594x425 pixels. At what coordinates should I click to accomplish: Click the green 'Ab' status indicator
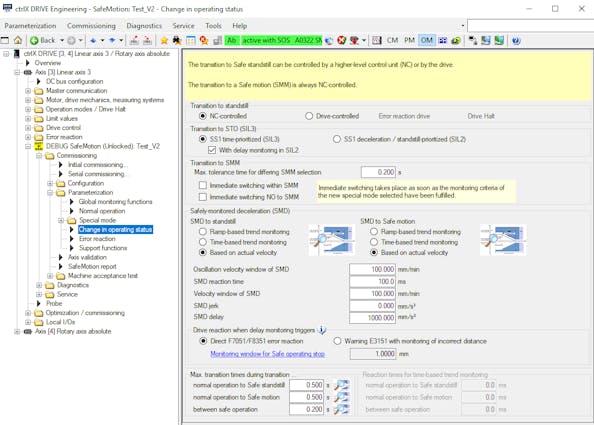pyautogui.click(x=232, y=41)
